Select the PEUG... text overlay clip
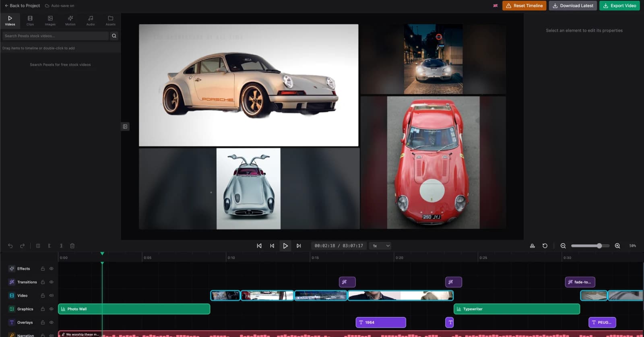This screenshot has width=644, height=337. tap(602, 323)
